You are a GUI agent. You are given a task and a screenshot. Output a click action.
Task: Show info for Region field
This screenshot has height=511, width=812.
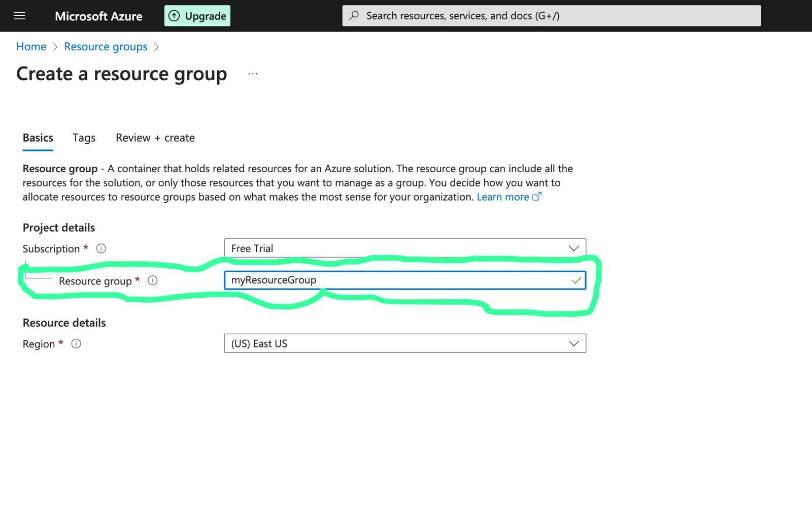76,344
